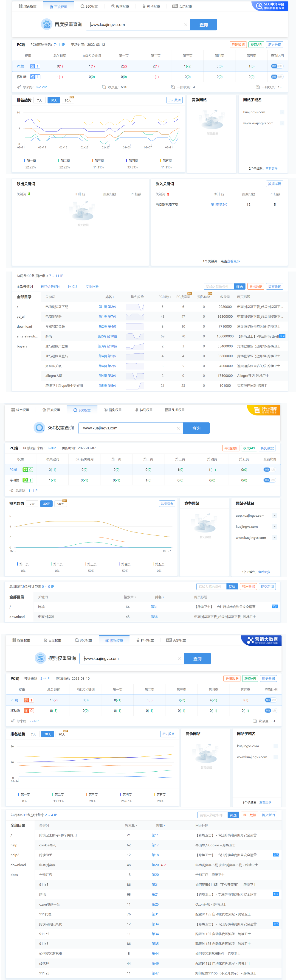Open rank trend sparkline for 电商浏览器下载

click(135, 307)
